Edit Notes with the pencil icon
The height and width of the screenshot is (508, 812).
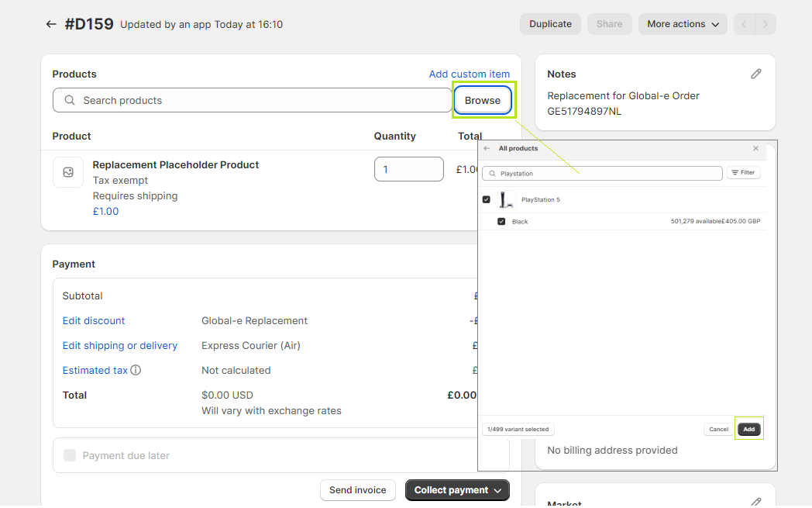point(756,74)
